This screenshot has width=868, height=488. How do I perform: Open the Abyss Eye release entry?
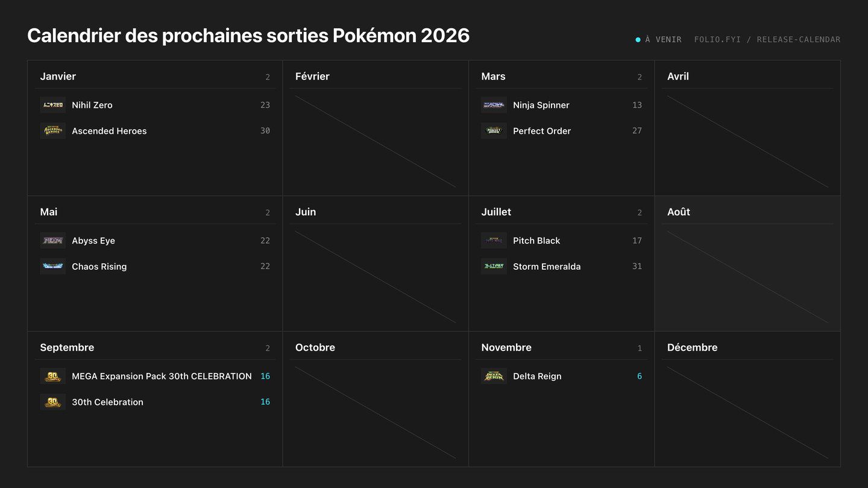[155, 240]
